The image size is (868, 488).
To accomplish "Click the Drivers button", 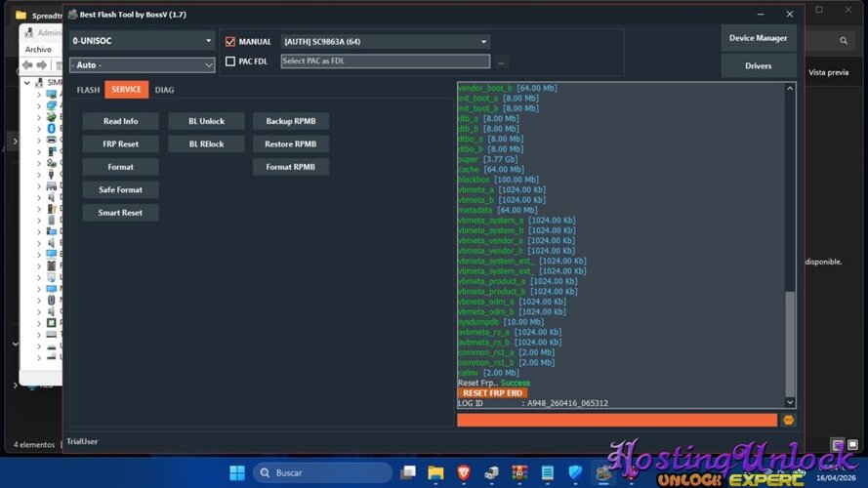I will [x=759, y=65].
